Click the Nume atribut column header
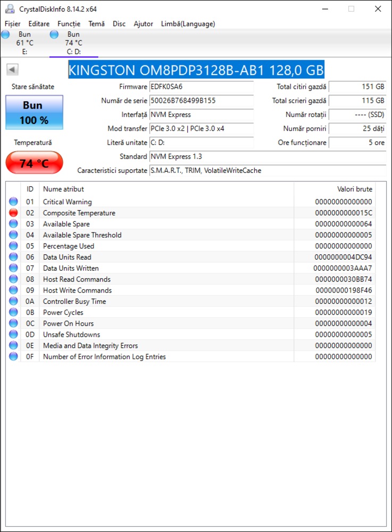The image size is (392, 532). point(166,189)
